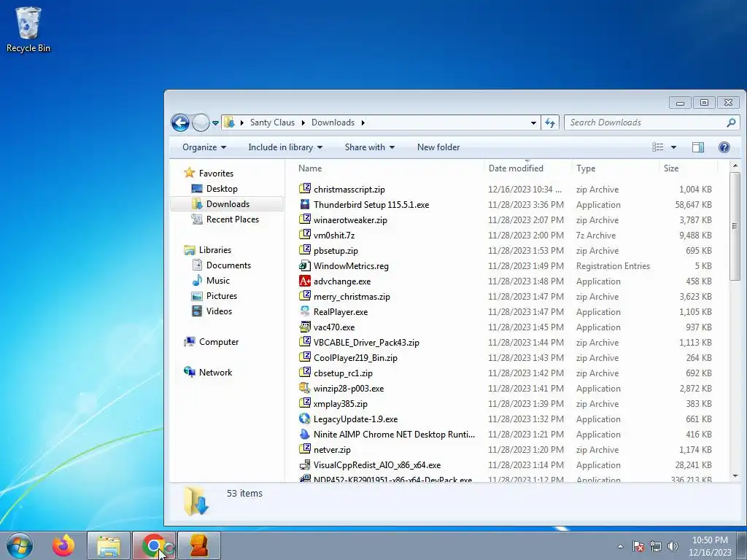Open the recent pages dropdown arrow
Image resolution: width=747 pixels, height=560 pixels.
[215, 122]
